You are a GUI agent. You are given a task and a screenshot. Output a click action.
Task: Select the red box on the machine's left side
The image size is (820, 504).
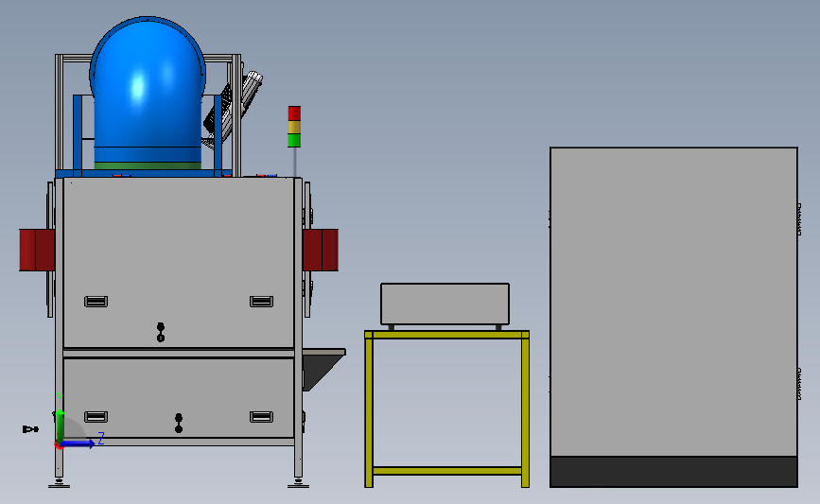(37, 250)
